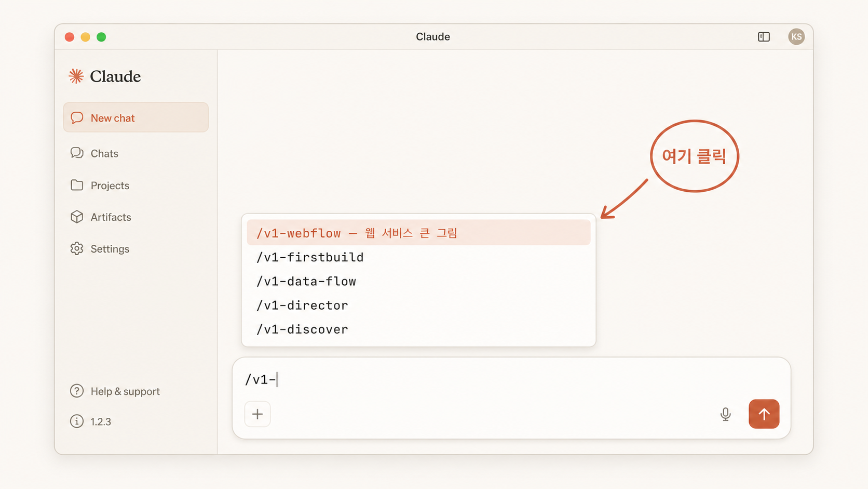Viewport: 868px width, 489px height.
Task: Open the Chats list
Action: 104,153
